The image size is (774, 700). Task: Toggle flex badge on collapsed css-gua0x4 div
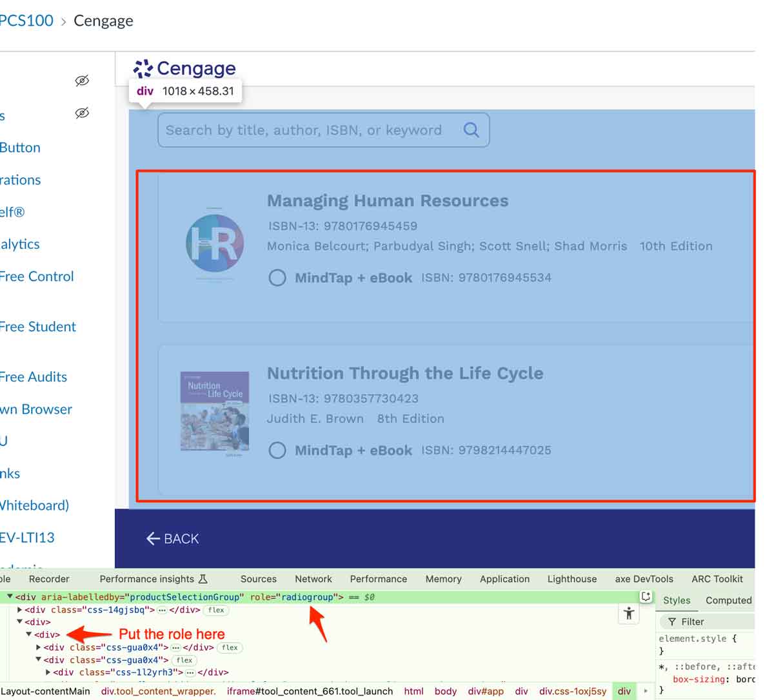[x=230, y=648]
